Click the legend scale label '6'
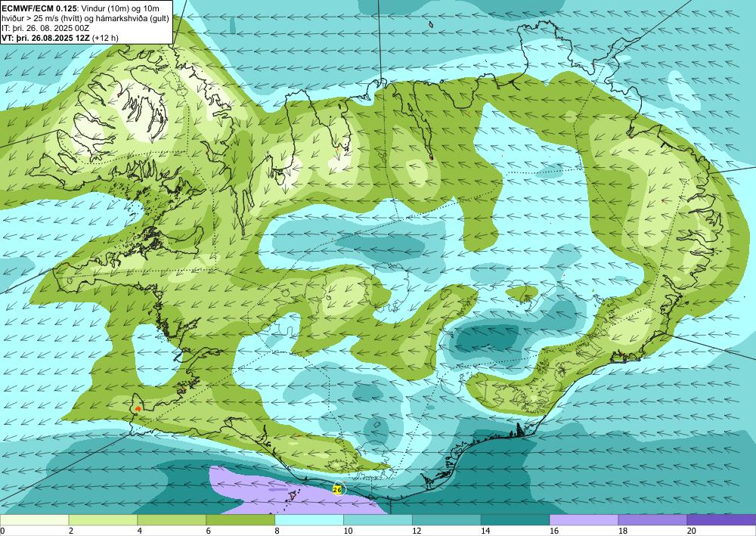Image resolution: width=756 pixels, height=536 pixels. pyautogui.click(x=209, y=531)
